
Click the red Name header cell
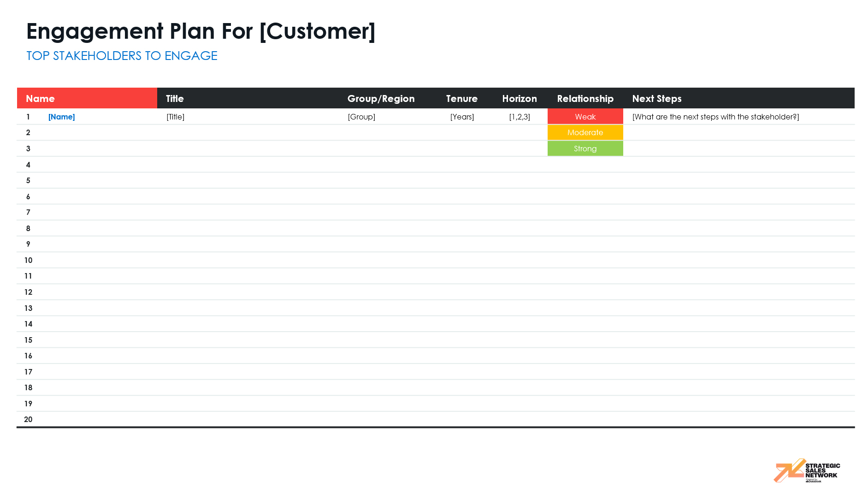(87, 98)
